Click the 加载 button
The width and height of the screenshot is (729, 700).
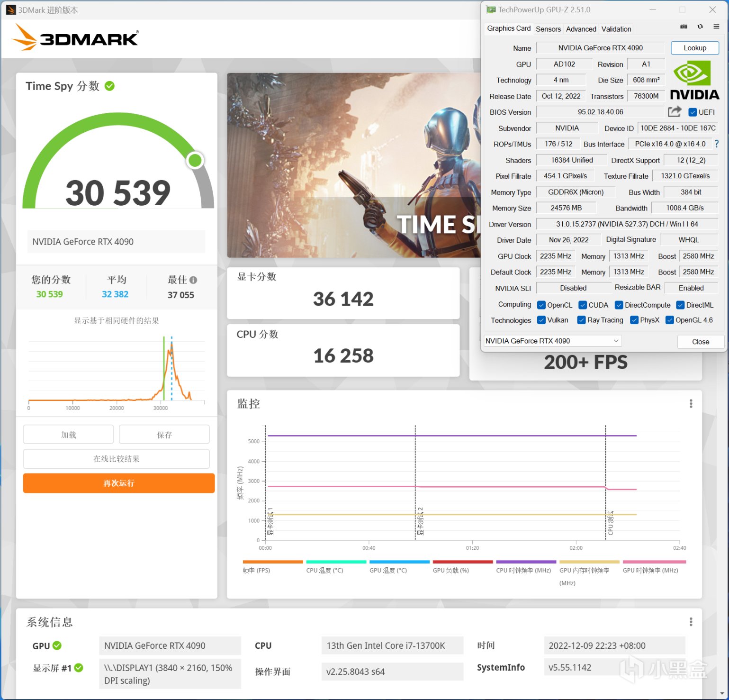(x=69, y=435)
